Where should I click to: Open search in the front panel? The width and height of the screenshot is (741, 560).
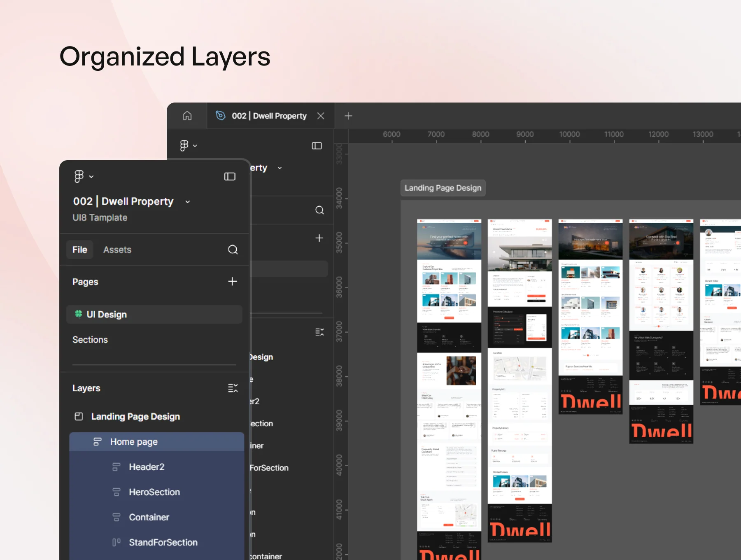[x=233, y=250]
